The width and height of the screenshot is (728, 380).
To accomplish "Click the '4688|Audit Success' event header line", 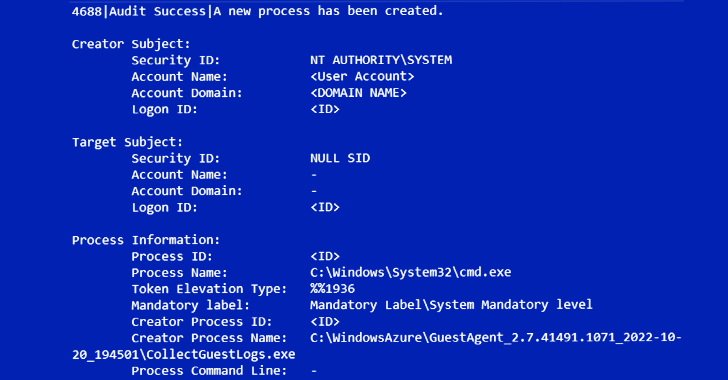I will coord(258,11).
